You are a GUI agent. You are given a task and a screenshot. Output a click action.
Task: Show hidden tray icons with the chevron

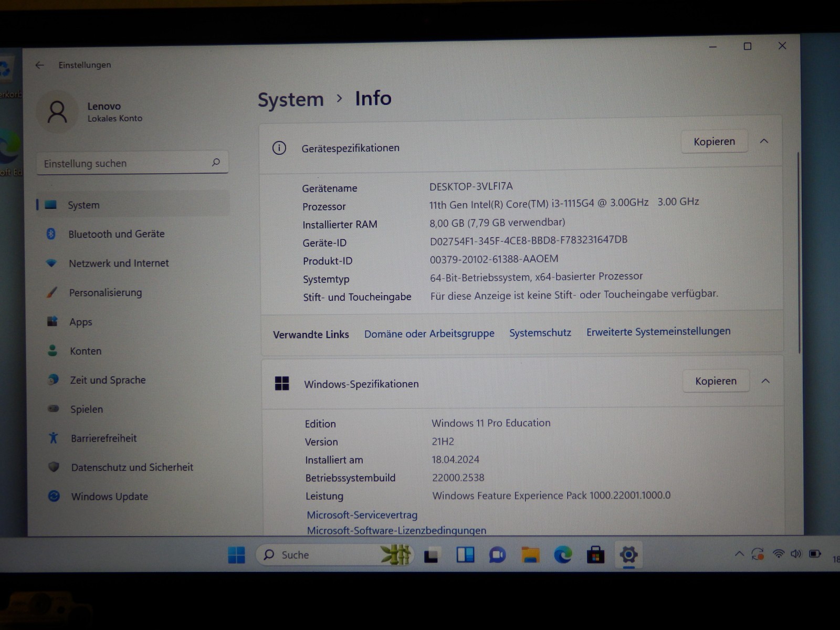click(x=739, y=554)
